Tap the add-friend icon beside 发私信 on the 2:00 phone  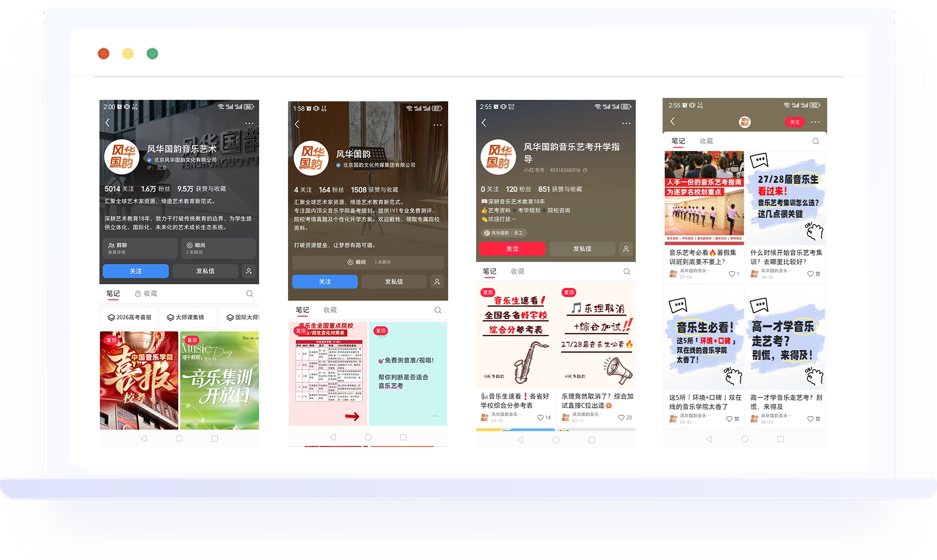(x=249, y=271)
